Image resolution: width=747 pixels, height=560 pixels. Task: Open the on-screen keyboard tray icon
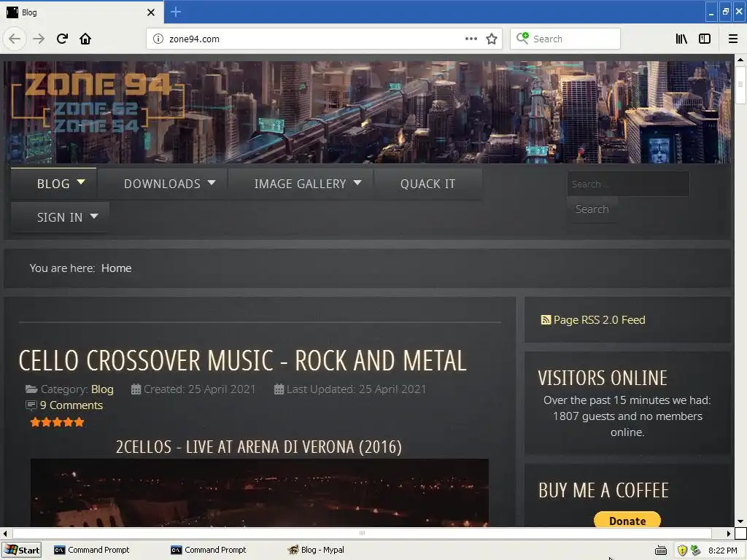coord(661,551)
